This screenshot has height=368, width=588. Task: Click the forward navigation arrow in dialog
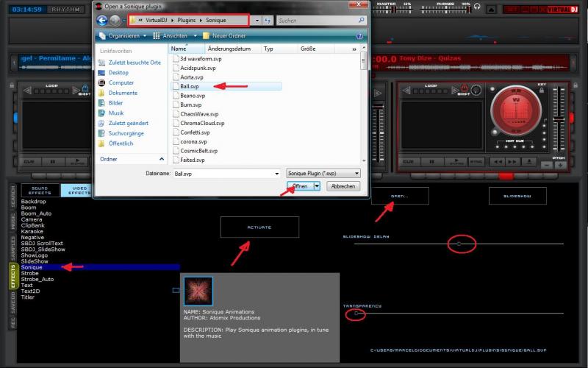(115, 21)
